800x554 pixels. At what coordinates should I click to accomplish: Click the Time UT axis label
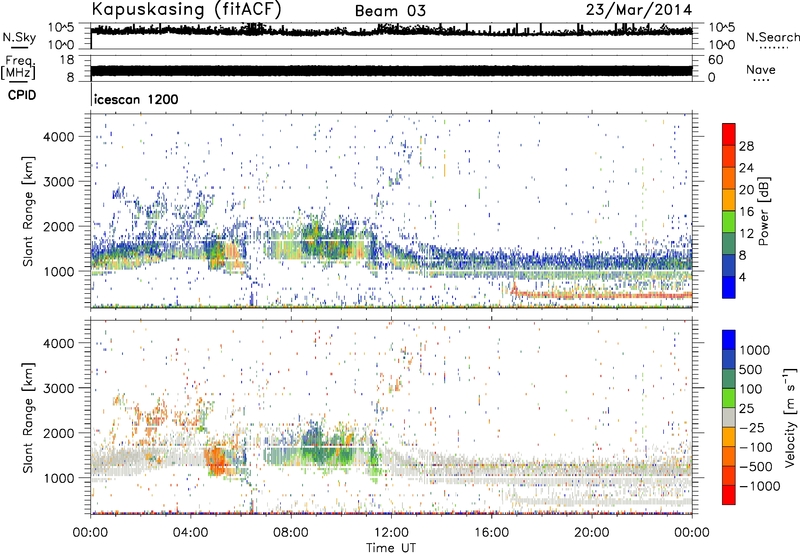tap(391, 548)
